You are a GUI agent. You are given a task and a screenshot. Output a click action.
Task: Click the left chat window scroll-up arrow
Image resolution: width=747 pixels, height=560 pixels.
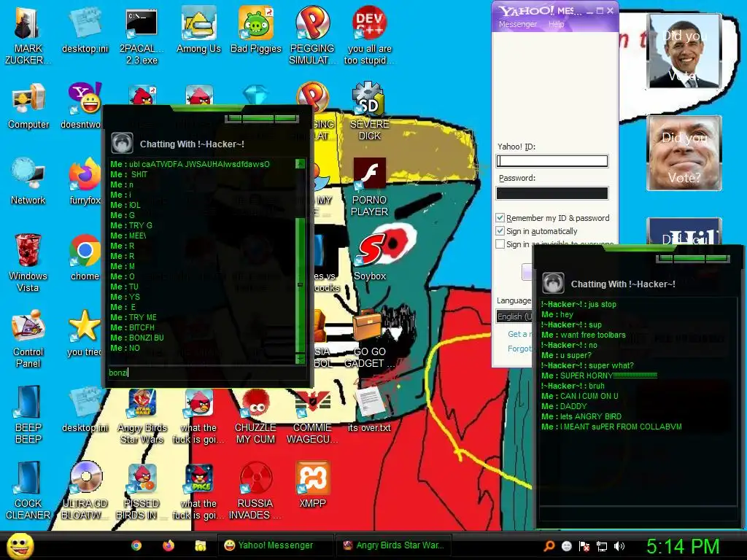tap(300, 164)
